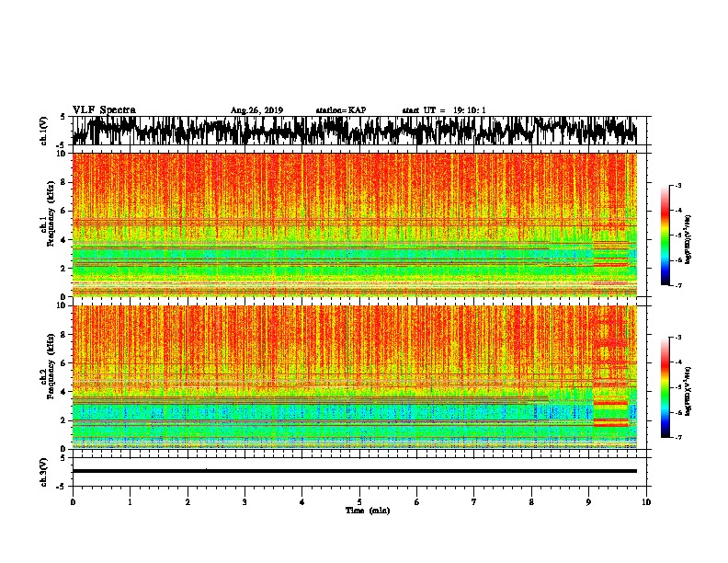Click the ch.2 spectrogram panel
Viewport: 728px width, 563px height.
point(355,377)
